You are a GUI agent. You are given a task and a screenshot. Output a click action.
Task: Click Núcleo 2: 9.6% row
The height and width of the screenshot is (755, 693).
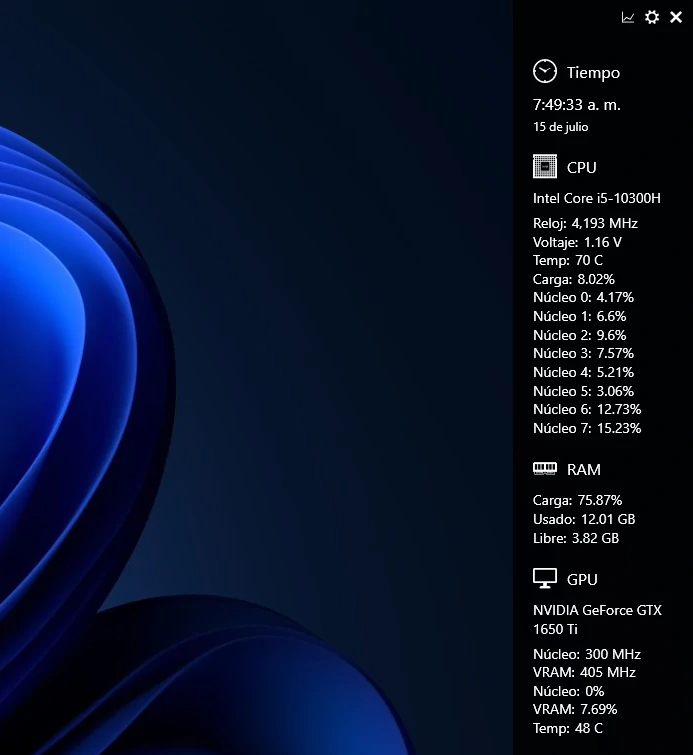[579, 335]
